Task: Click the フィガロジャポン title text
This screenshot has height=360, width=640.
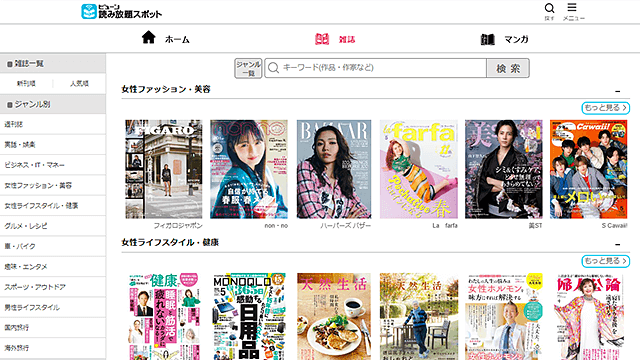Action: coord(178,225)
